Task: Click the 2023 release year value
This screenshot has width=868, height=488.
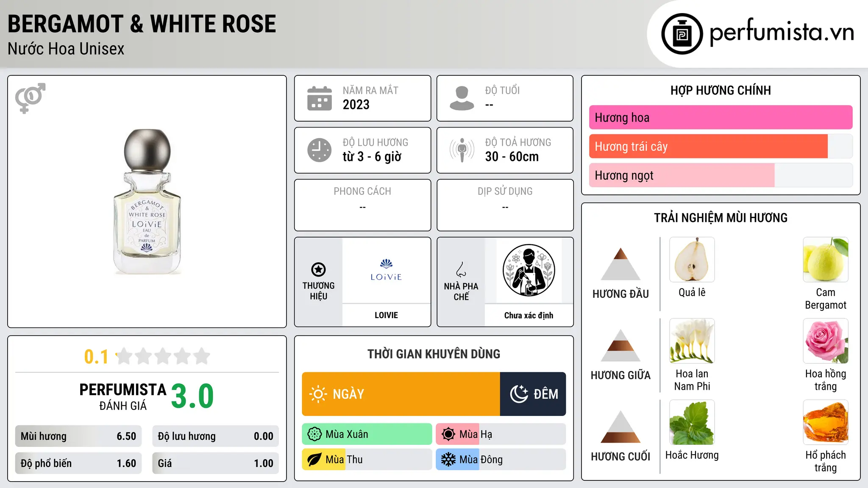Action: pyautogui.click(x=356, y=105)
